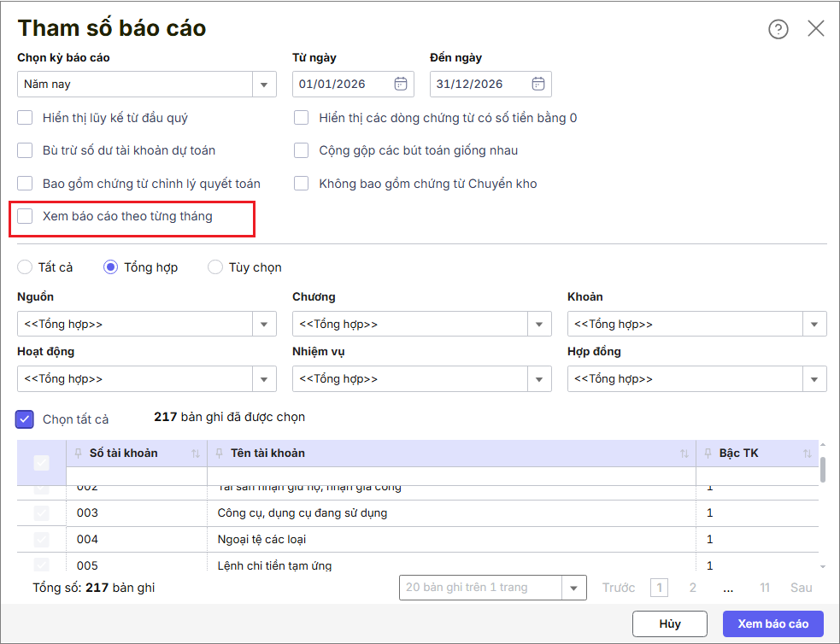Select the Tổng hợp radio option
The width and height of the screenshot is (840, 644).
click(x=110, y=267)
